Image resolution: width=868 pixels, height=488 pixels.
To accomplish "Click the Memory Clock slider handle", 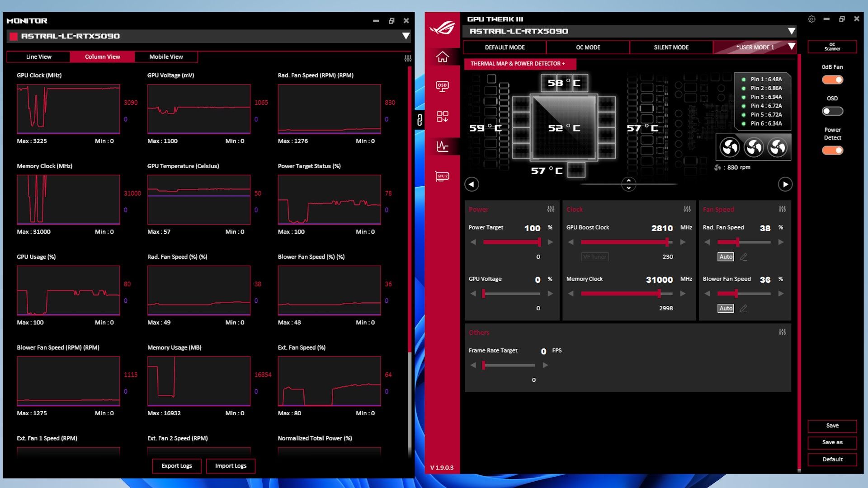I will (659, 294).
